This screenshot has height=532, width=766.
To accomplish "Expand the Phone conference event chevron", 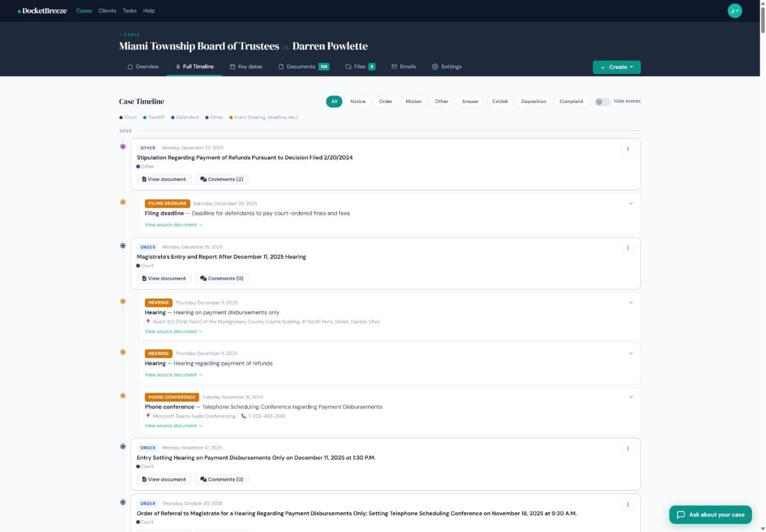I will point(631,397).
